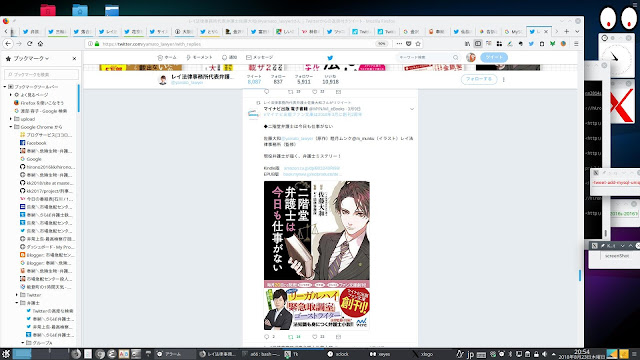Collapse the 弁護士 bookmark folder
This screenshot has width=640, height=360.
pos(17,303)
